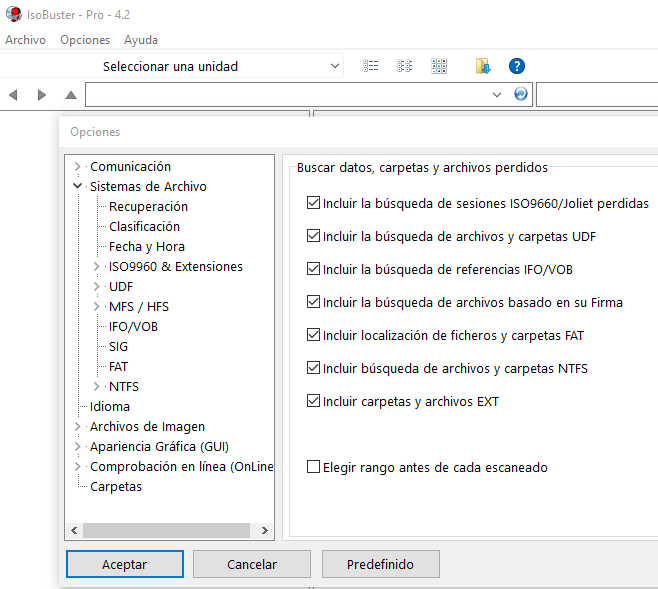Select the Comunicación tree label
Screen dimensions: 658x589
tap(130, 167)
